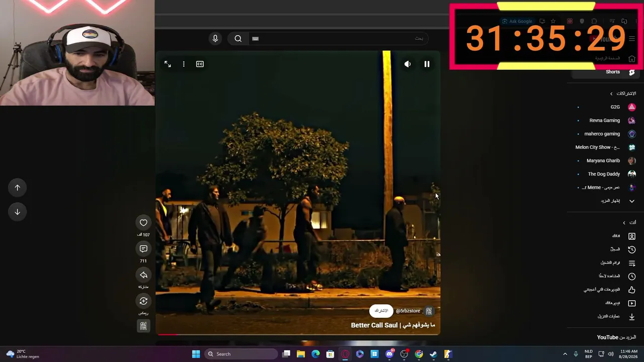Open the comments for this Short
The height and width of the screenshot is (362, 644).
click(x=143, y=249)
